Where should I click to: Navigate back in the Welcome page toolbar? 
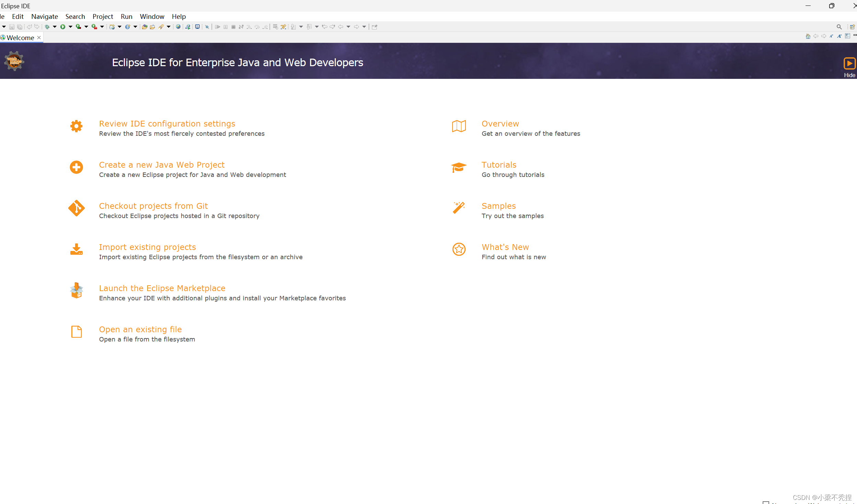pos(816,36)
